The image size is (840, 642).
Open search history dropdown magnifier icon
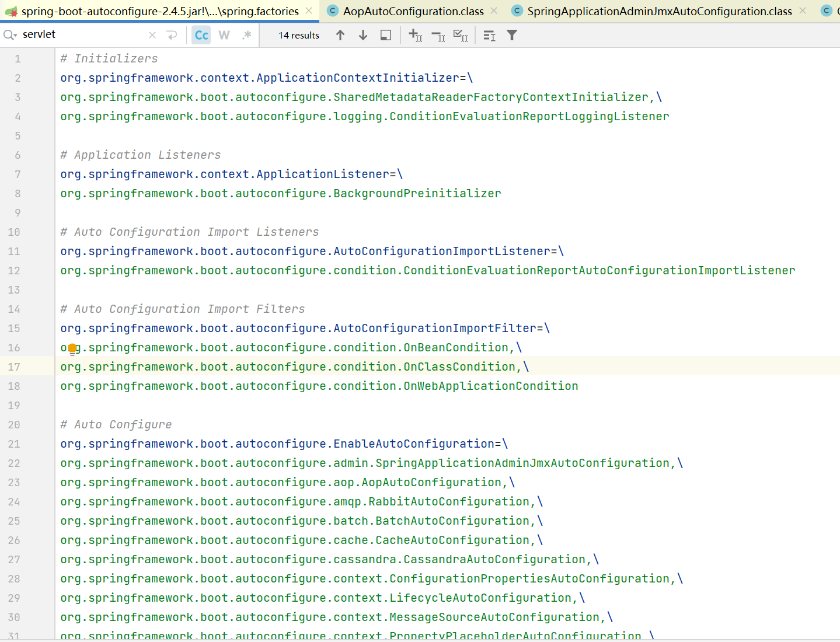coord(10,35)
